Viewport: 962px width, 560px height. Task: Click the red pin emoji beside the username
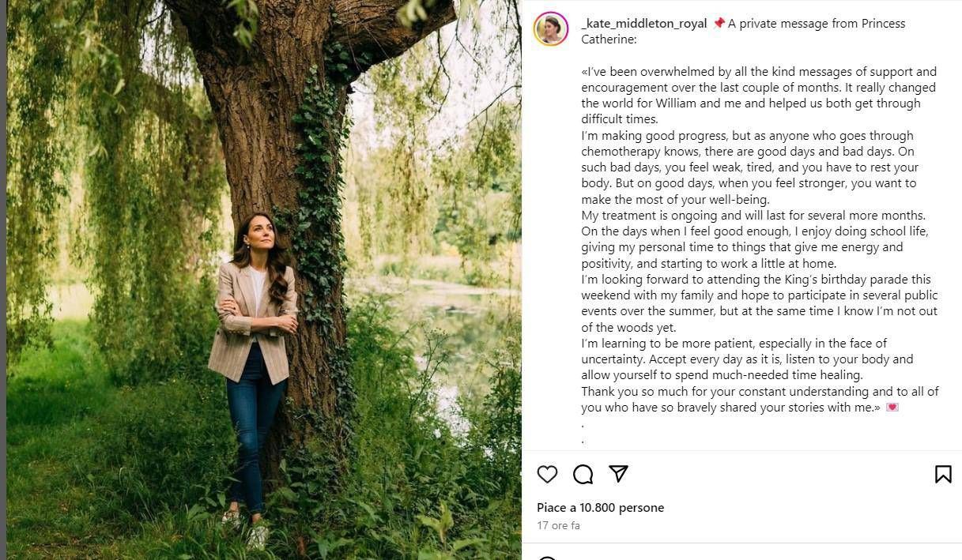coord(719,24)
